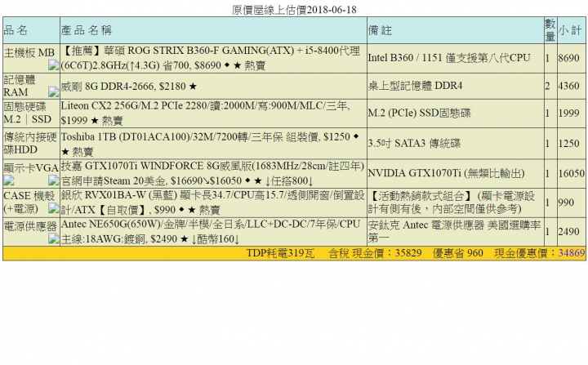Viewport: 588px width, 365px height.
Task: Click the TDP耗電319瓦 text
Action: (280, 253)
